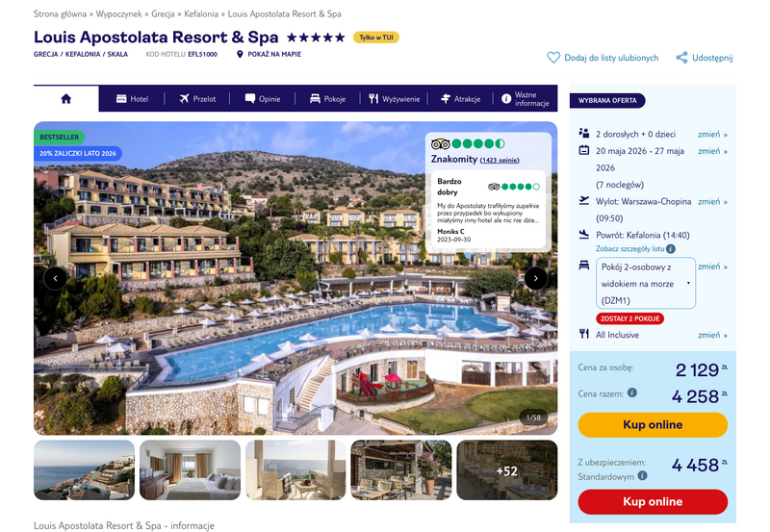Image resolution: width=770 pixels, height=532 pixels.
Task: Open the Opinie tab
Action: (x=263, y=99)
